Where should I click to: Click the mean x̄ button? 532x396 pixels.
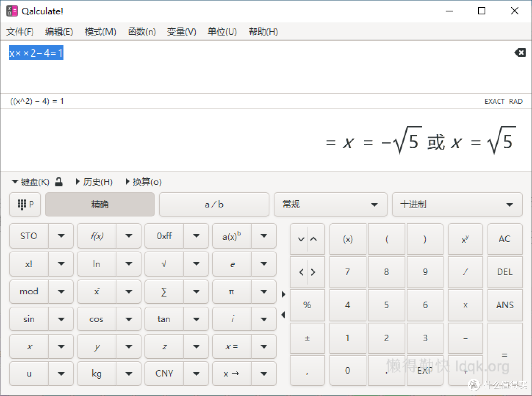(97, 291)
